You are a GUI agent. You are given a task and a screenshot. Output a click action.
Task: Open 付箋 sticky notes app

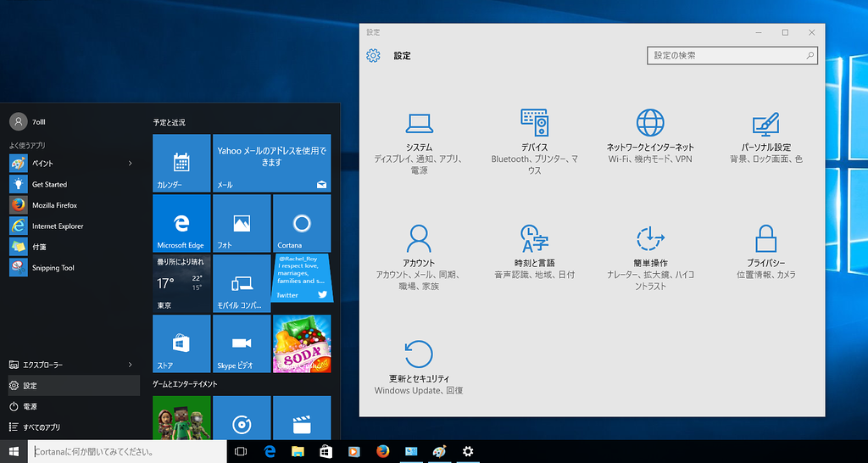click(74, 247)
